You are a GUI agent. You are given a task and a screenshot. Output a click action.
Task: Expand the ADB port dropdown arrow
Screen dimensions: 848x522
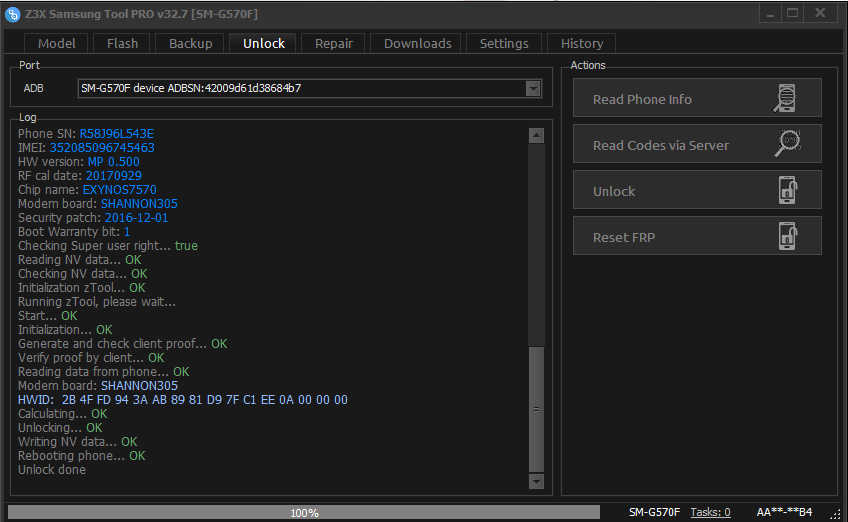tap(533, 88)
